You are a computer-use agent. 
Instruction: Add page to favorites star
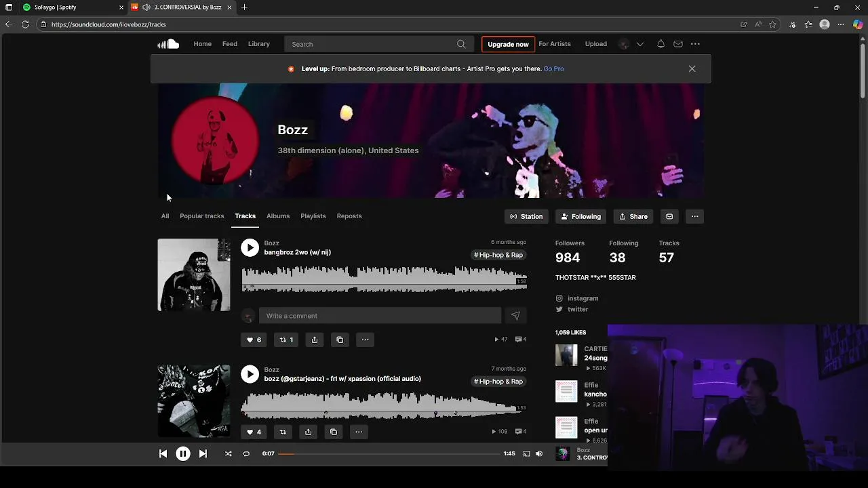click(x=772, y=24)
